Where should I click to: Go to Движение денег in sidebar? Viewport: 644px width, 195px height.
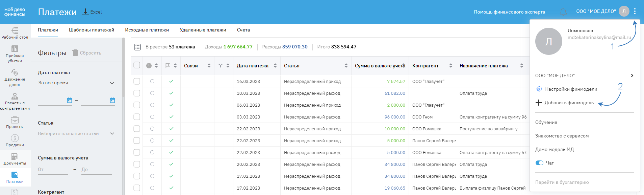[15, 78]
